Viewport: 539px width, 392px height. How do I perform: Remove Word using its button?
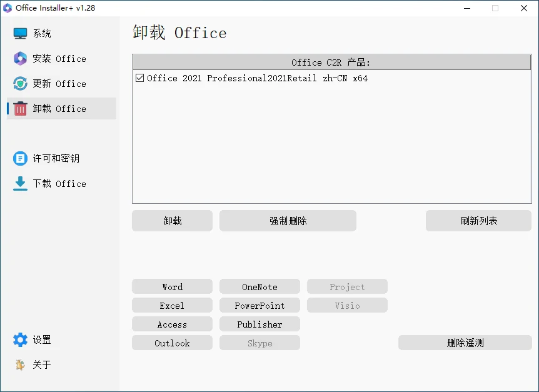pos(172,286)
